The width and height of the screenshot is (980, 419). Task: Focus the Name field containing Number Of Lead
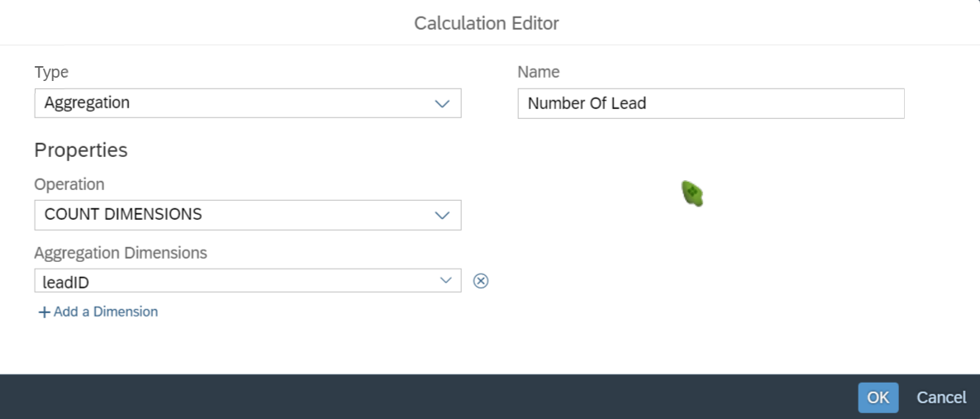(x=711, y=103)
